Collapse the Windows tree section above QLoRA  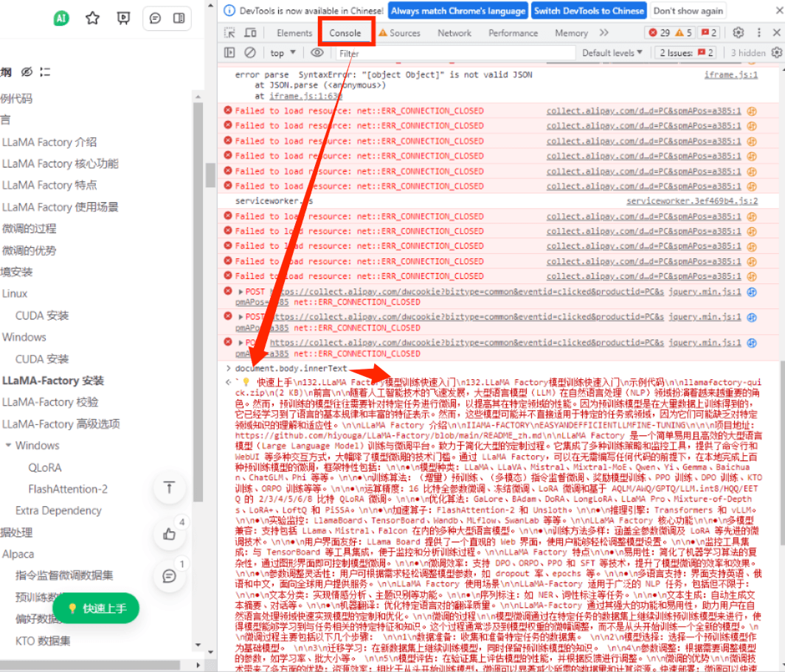tap(8, 445)
